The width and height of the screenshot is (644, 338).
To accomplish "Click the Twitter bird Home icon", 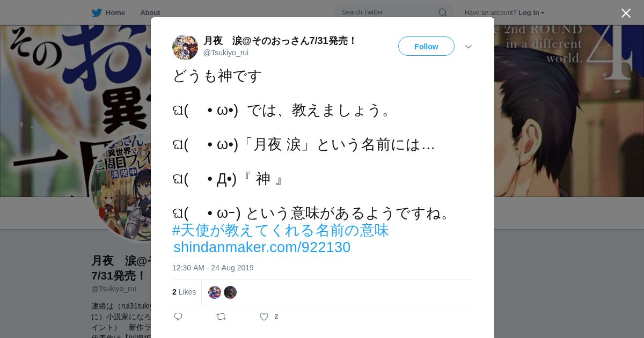I will (x=97, y=12).
